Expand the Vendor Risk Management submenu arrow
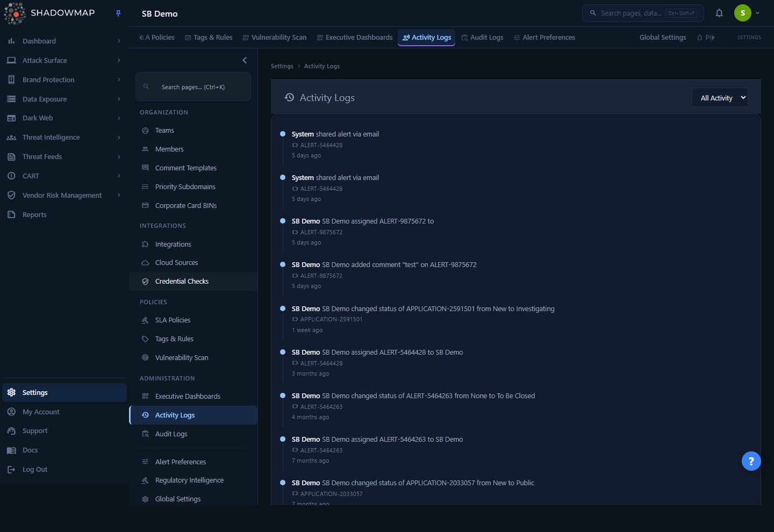 pyautogui.click(x=119, y=195)
